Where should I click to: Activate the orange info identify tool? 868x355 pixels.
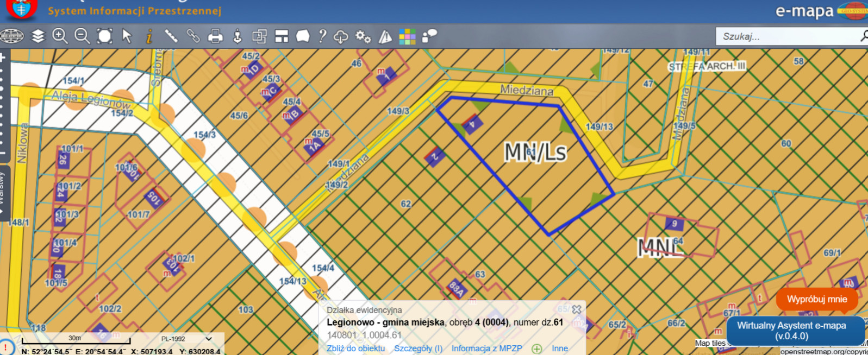(x=149, y=36)
